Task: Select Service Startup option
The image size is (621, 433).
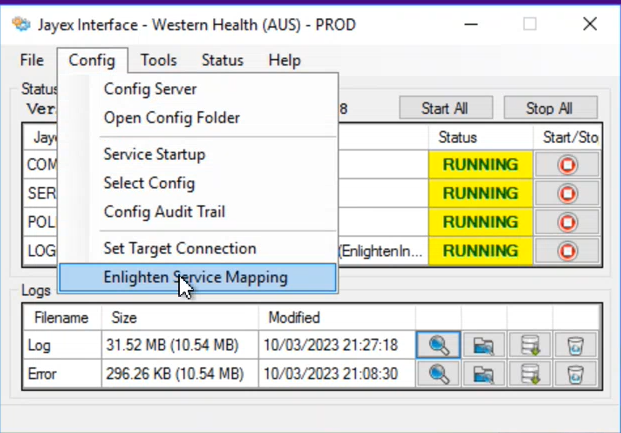Action: point(198,154)
